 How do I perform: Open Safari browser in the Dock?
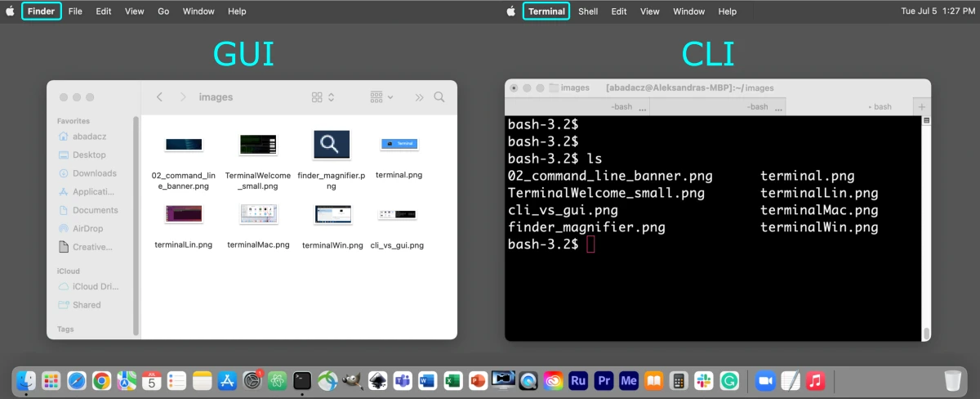77,381
